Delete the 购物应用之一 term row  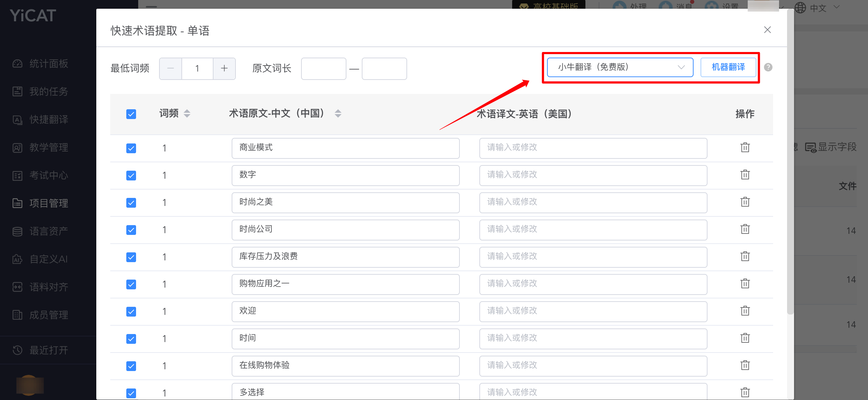[745, 284]
